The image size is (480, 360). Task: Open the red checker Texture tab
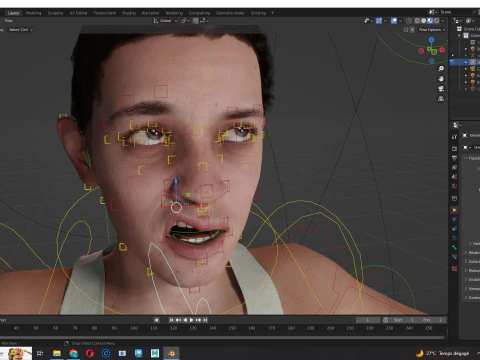click(454, 268)
